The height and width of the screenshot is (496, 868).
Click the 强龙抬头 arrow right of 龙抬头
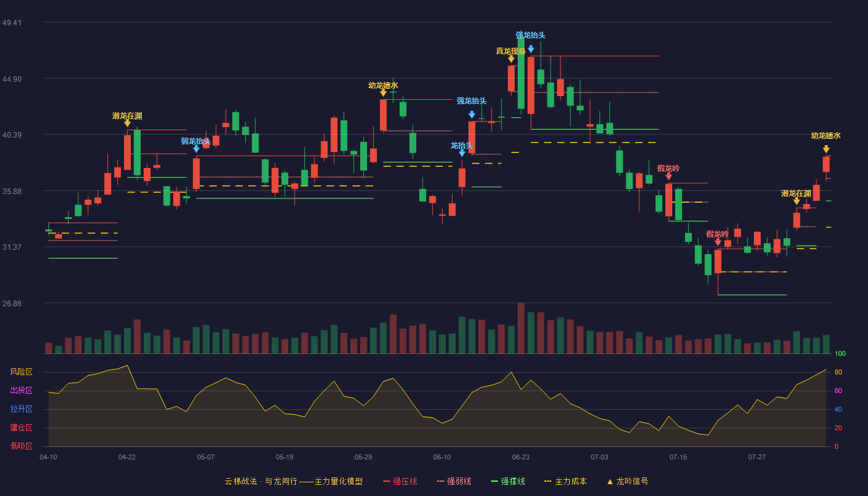[472, 115]
